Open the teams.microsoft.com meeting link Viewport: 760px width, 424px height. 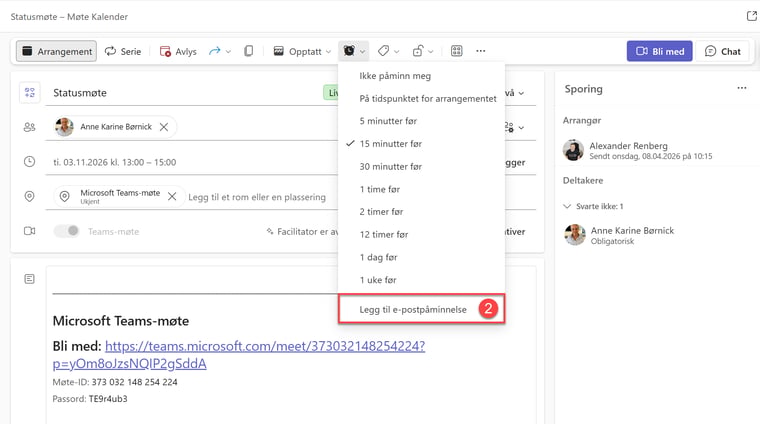pyautogui.click(x=239, y=355)
